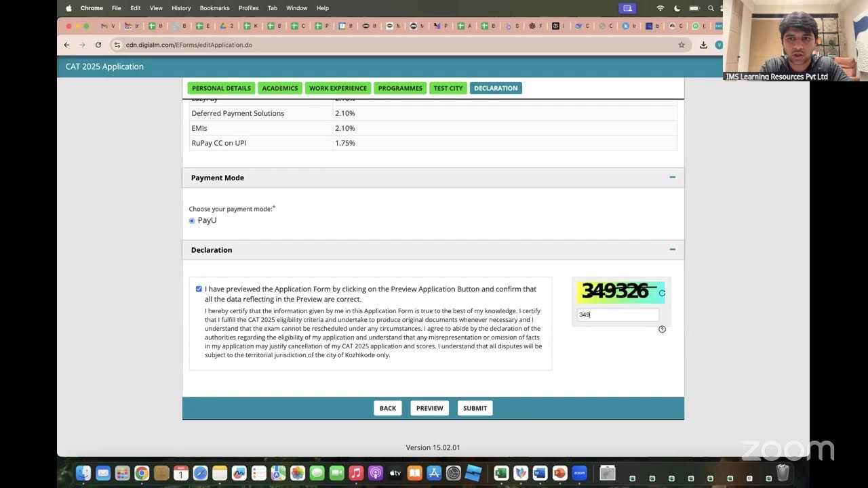This screenshot has height=488, width=868.
Task: Click the '1.75%' charge value
Action: pos(345,143)
